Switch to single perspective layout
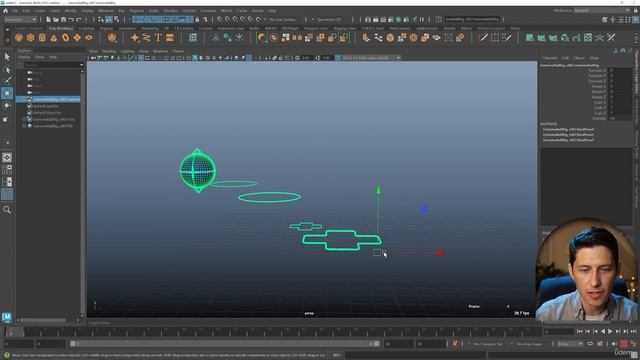The image size is (640, 360). (7, 158)
